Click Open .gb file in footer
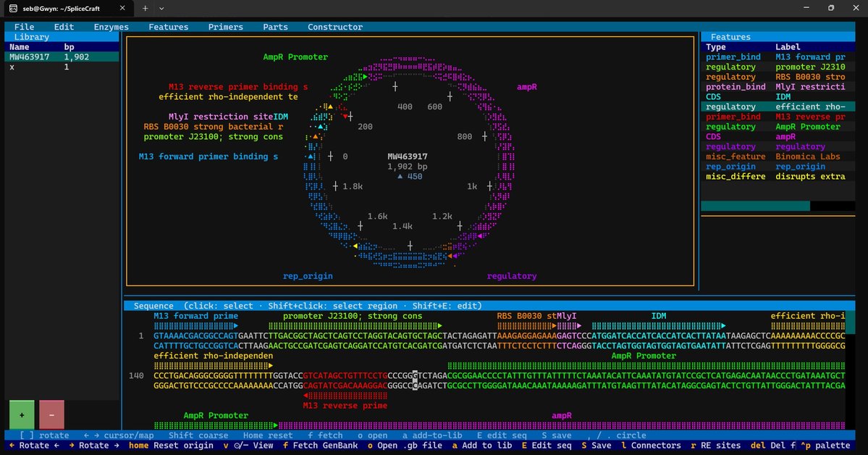The width and height of the screenshot is (868, 455). 405,445
